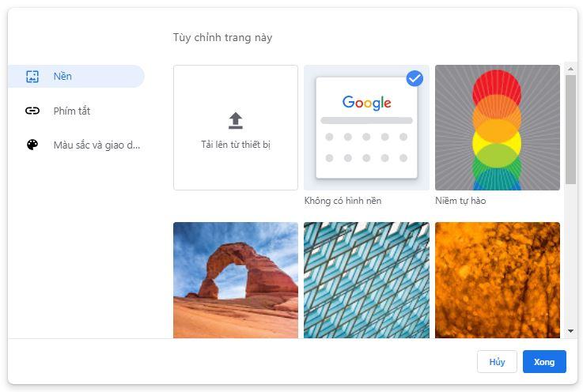Viewport: 583px width, 392px height.
Task: Click the scrollbar down arrow
Action: [571, 331]
